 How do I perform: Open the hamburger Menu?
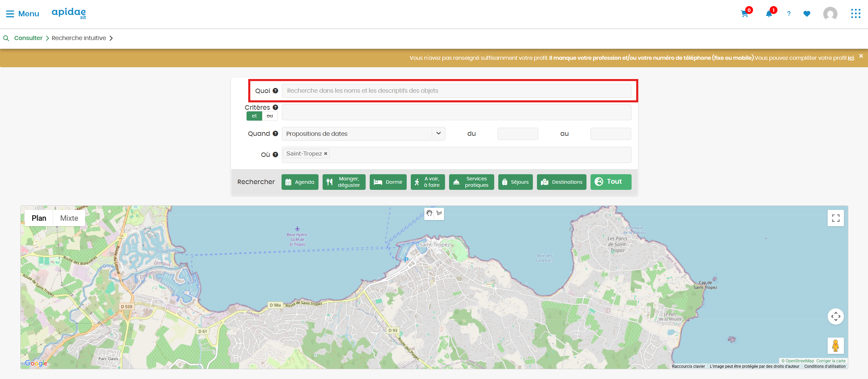click(22, 14)
